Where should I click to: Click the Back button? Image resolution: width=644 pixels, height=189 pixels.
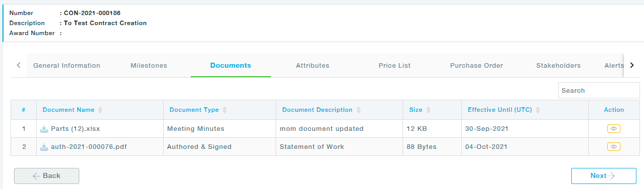pos(47,176)
